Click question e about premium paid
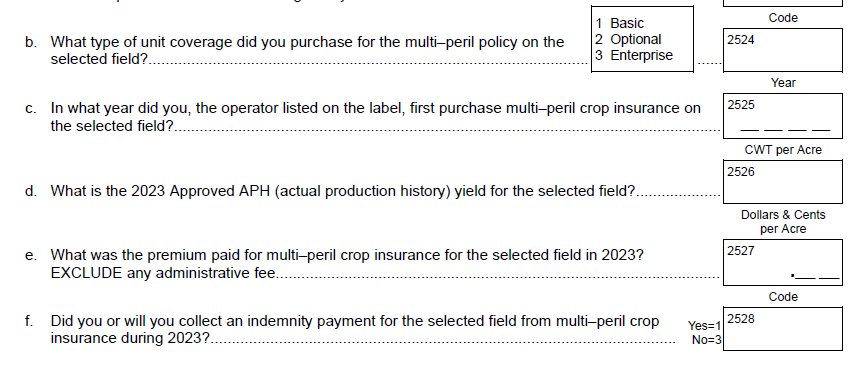Screen dimensions: 849x365 coord(347,264)
